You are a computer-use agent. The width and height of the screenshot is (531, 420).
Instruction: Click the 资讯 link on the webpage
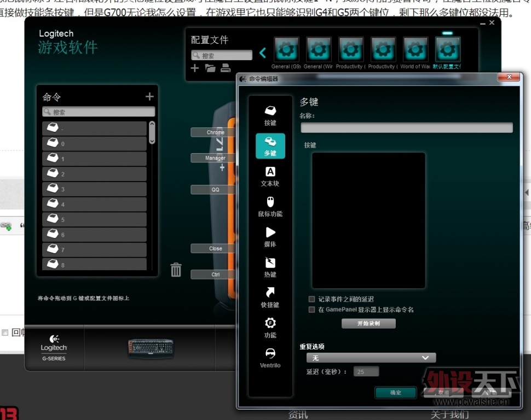[298, 415]
